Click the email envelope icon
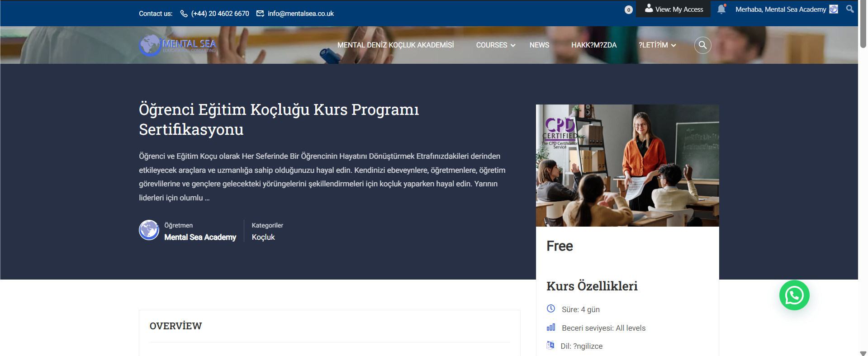This screenshot has height=356, width=868. tap(260, 14)
